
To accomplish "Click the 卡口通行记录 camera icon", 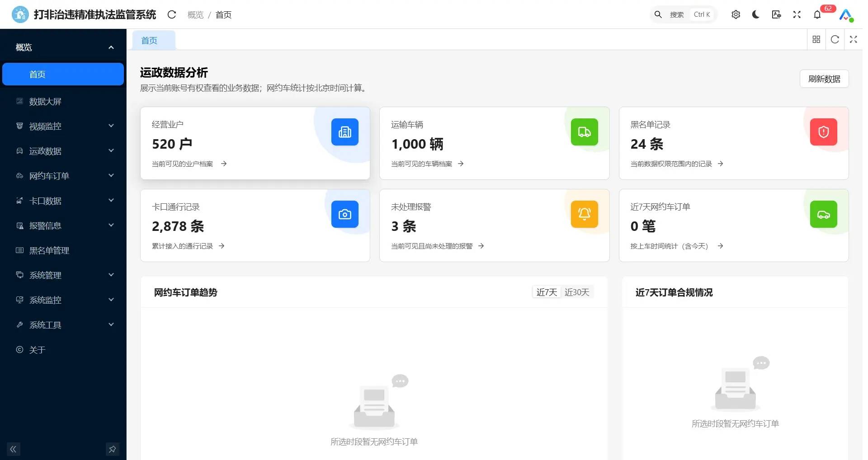I will pyautogui.click(x=344, y=214).
